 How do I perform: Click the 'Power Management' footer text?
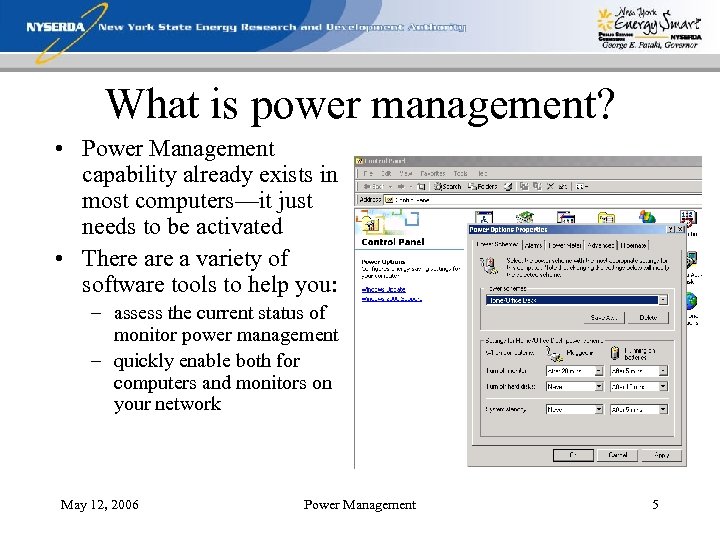(360, 505)
